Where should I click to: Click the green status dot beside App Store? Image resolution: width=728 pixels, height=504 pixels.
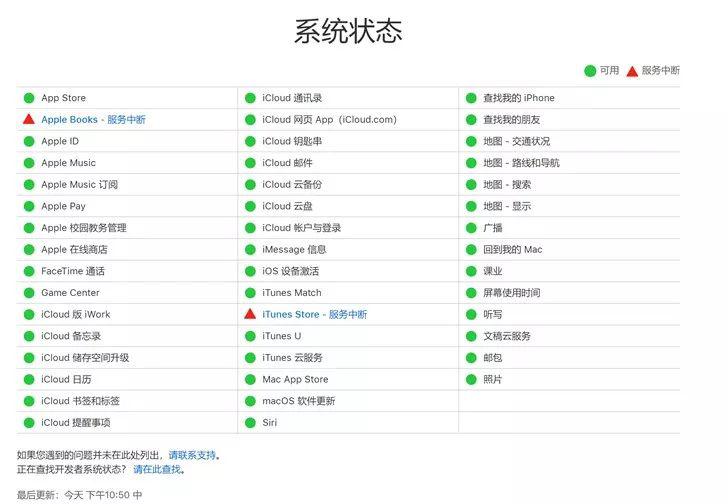point(29,98)
